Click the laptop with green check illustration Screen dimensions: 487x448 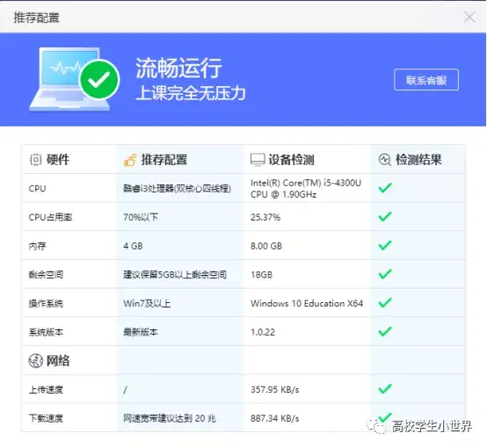pyautogui.click(x=75, y=79)
